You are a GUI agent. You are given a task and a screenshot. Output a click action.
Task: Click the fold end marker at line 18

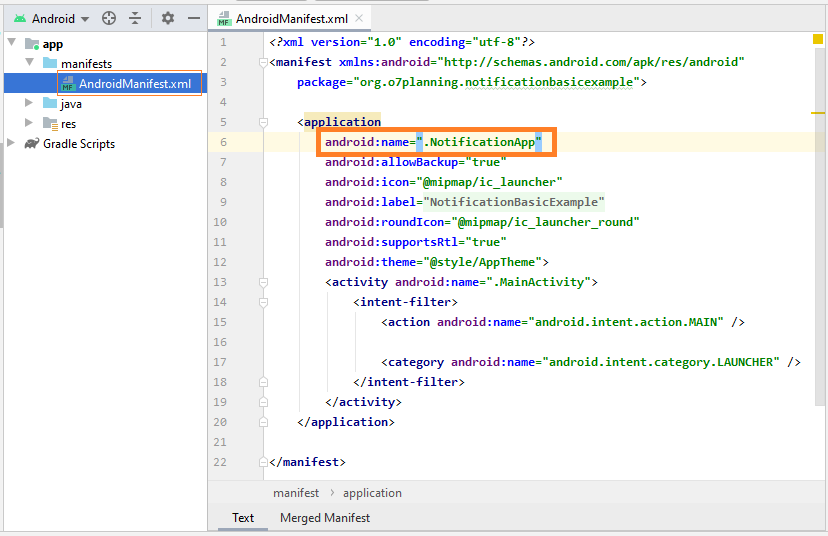pyautogui.click(x=264, y=382)
